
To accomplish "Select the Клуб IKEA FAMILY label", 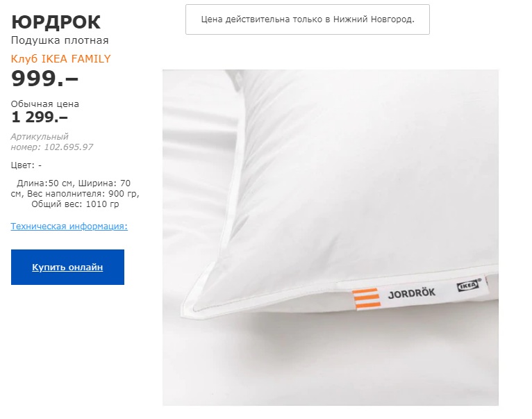I will click(x=60, y=59).
